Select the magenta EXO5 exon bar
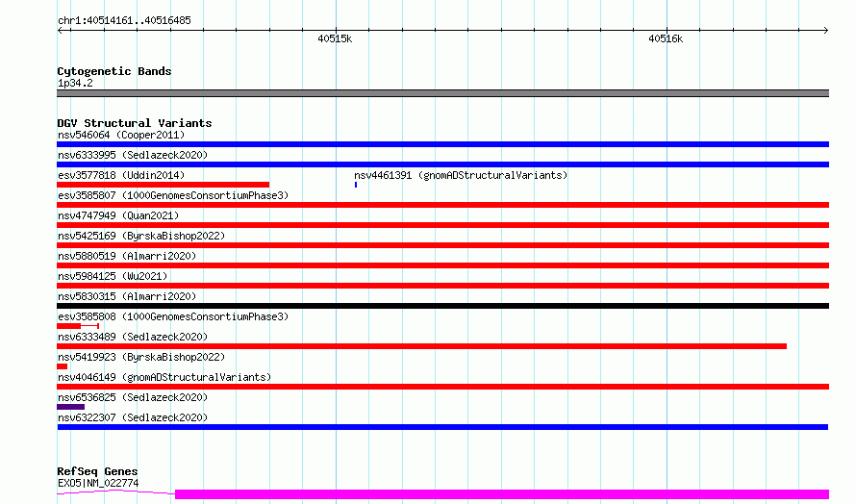The width and height of the screenshot is (856, 504). [502, 494]
